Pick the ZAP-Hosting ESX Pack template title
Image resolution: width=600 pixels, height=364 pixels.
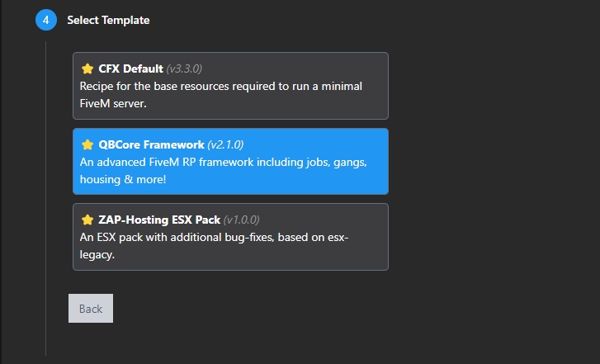pos(159,220)
